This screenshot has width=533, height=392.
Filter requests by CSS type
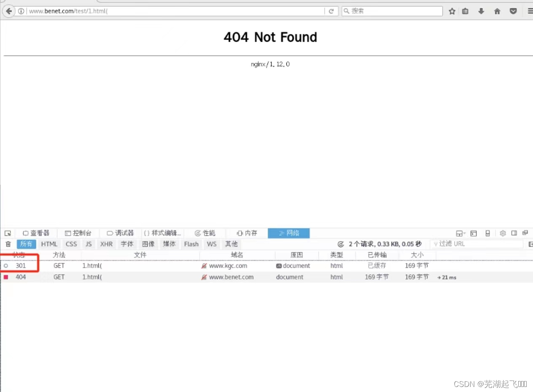(x=71, y=244)
